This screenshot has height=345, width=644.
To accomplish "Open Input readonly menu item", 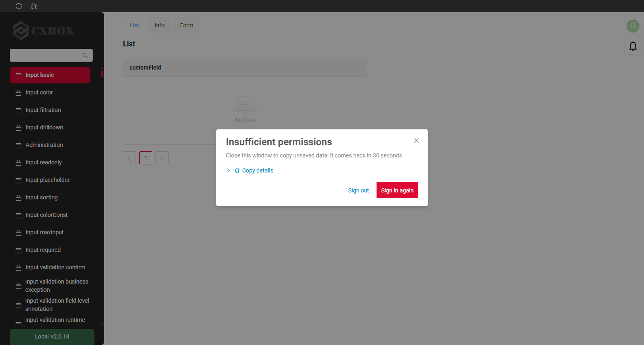I will [x=50, y=163].
